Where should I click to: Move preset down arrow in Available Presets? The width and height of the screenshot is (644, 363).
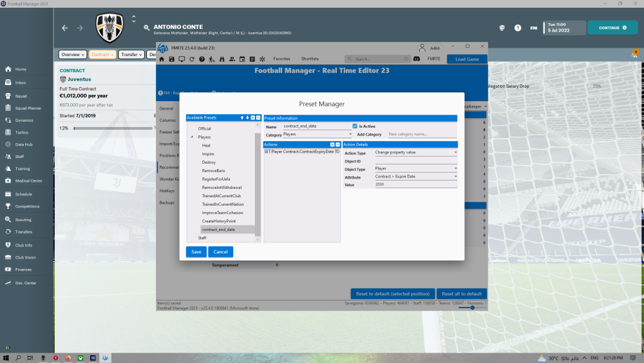(247, 117)
